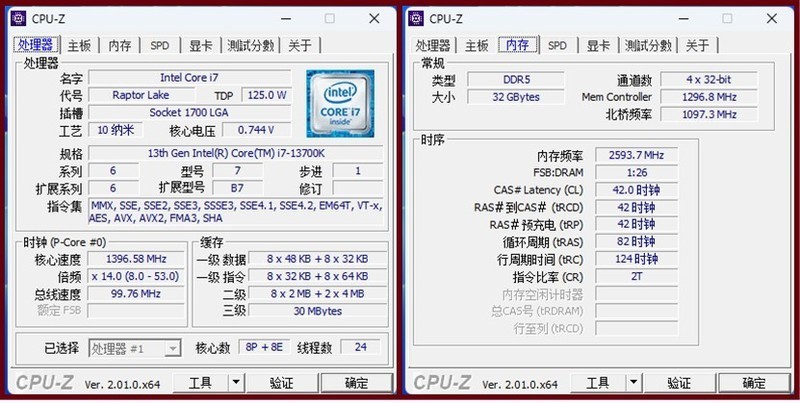Click the bus speed value 99.76 MHz
The height and width of the screenshot is (403, 800).
coord(136,294)
